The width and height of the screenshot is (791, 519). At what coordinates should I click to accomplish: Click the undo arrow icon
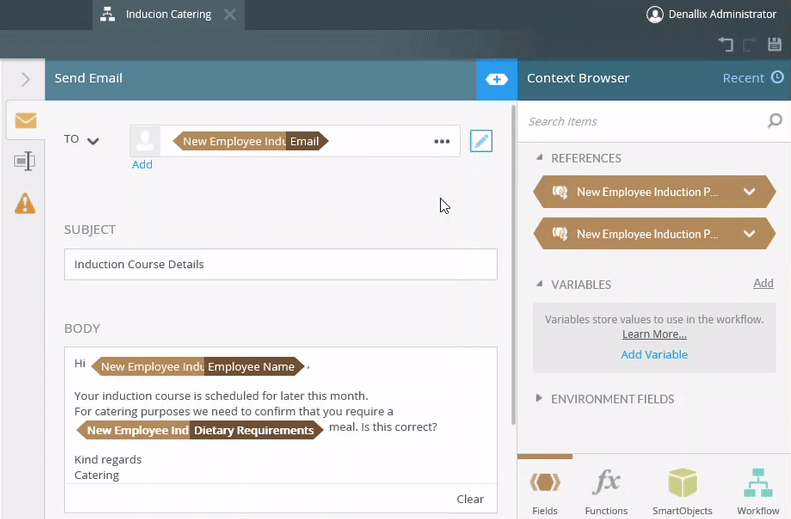click(726, 45)
